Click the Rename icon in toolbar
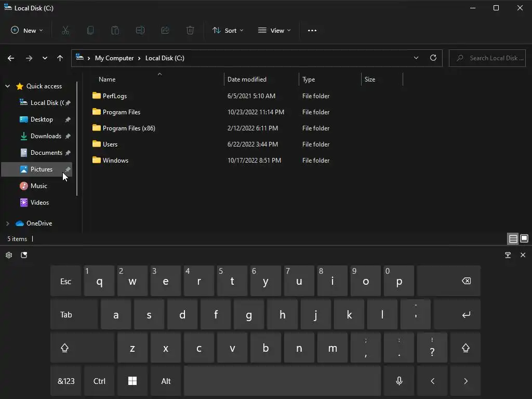Screen dimensions: 532x399 pos(140,31)
